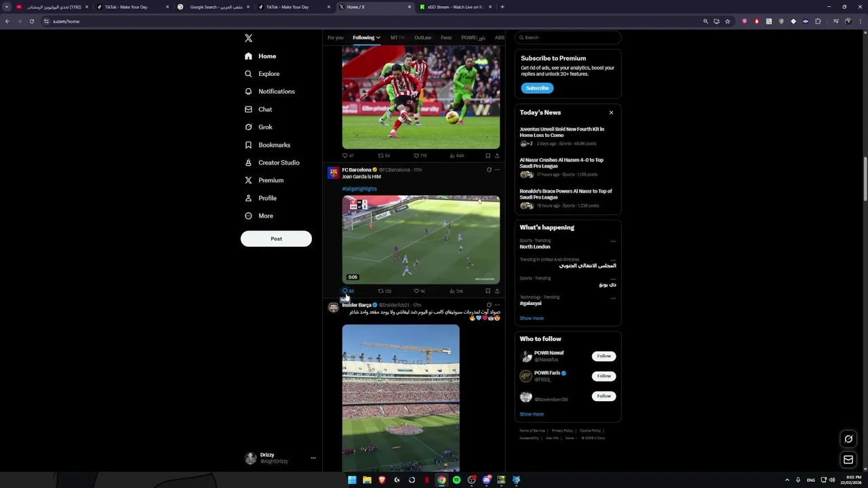Follow the @November30 account
Image resolution: width=868 pixels, height=488 pixels.
pos(604,396)
